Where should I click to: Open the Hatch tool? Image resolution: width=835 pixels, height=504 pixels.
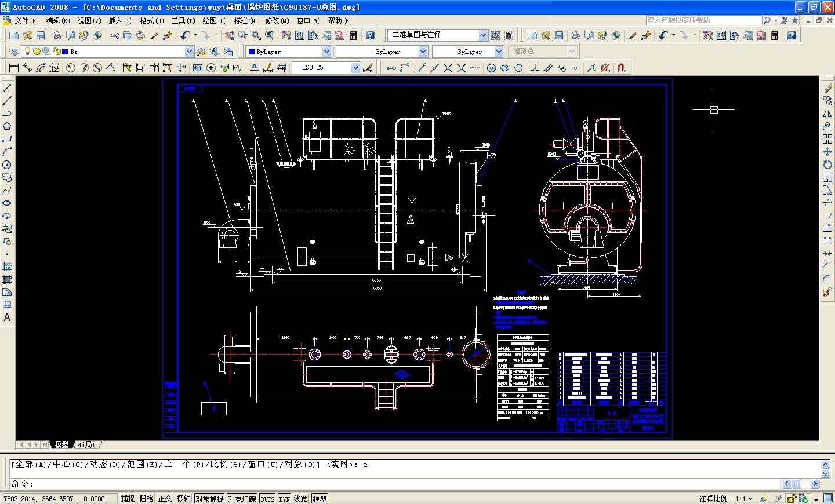point(7,266)
